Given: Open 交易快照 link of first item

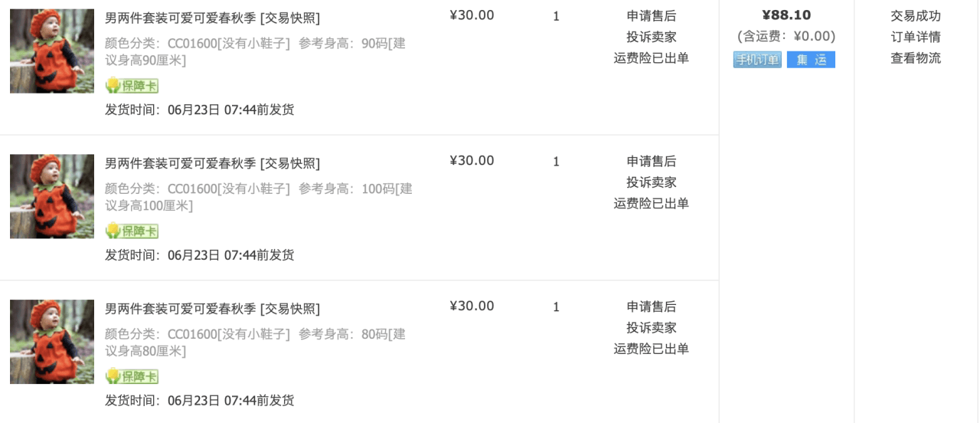Looking at the screenshot, I should point(290,18).
